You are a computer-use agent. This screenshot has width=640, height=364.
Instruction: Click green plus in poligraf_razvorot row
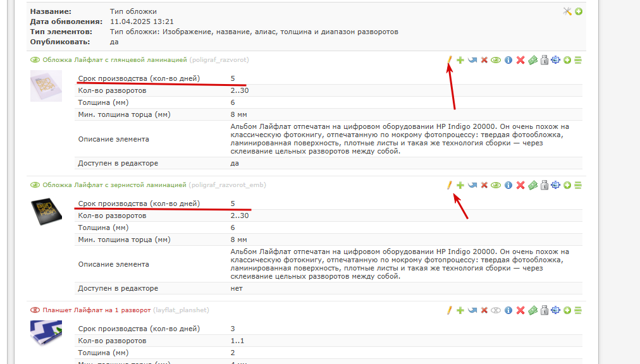460,60
